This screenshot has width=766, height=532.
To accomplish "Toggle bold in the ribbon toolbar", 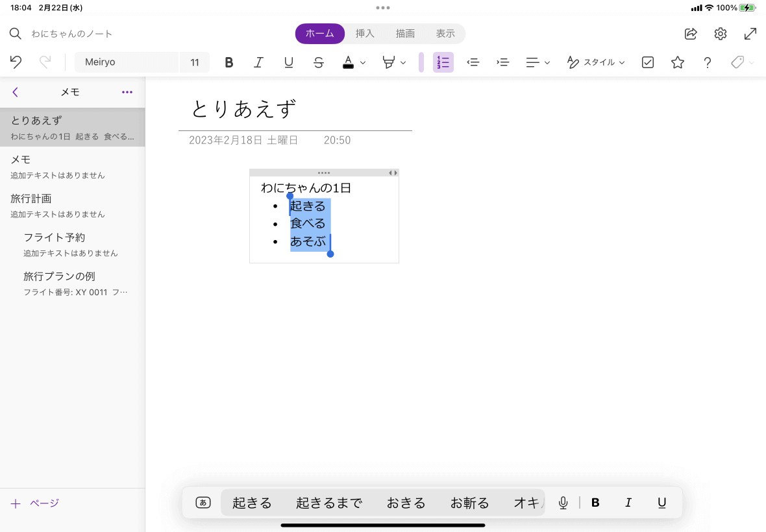I will tap(229, 62).
